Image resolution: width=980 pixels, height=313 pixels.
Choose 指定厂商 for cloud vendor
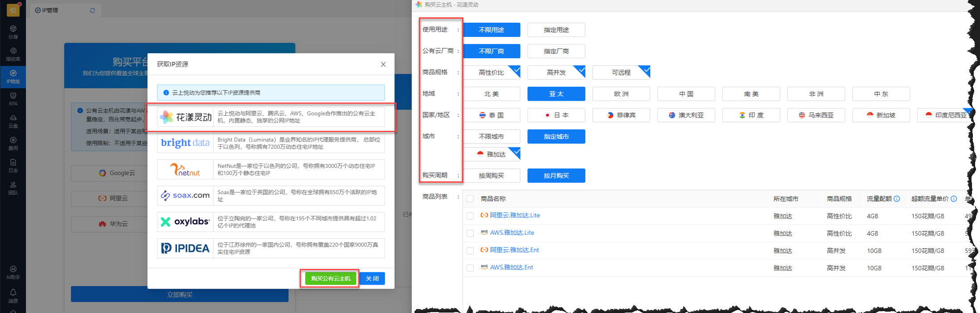pyautogui.click(x=556, y=51)
